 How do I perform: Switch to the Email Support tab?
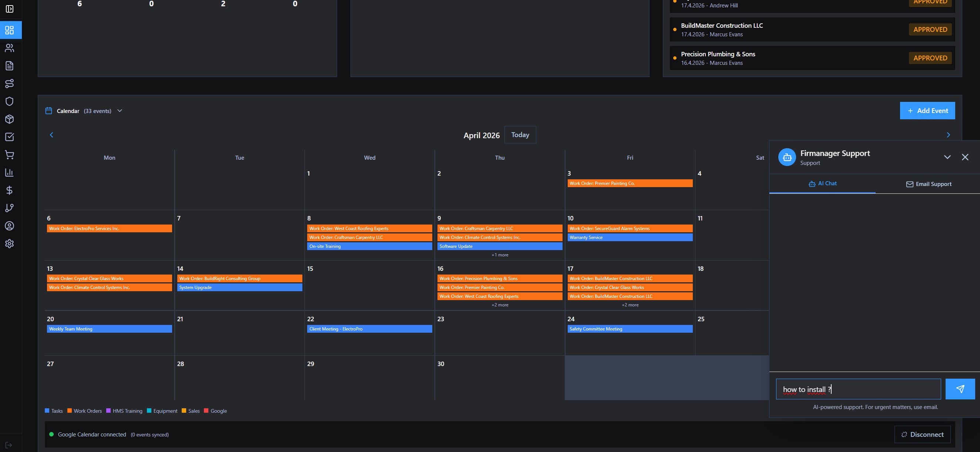[928, 184]
